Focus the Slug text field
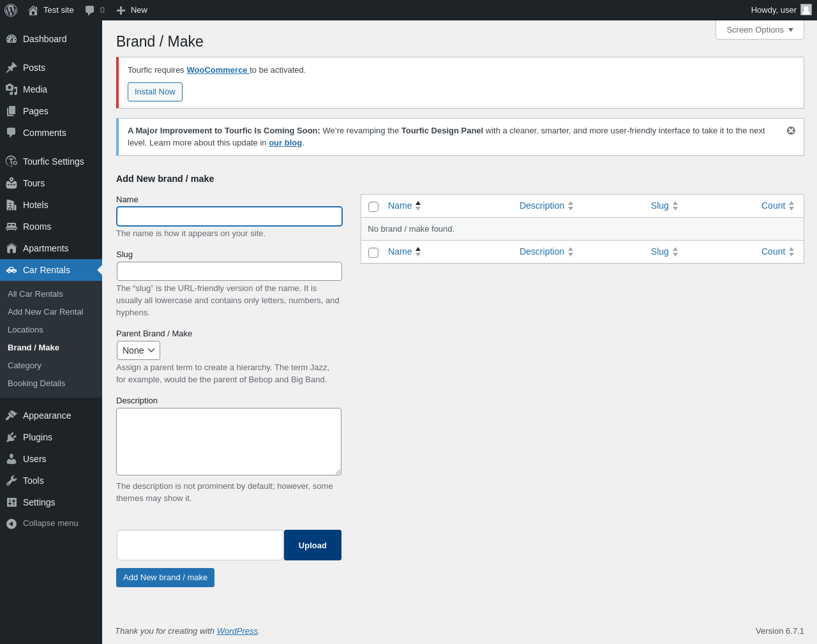This screenshot has width=817, height=644. [229, 271]
